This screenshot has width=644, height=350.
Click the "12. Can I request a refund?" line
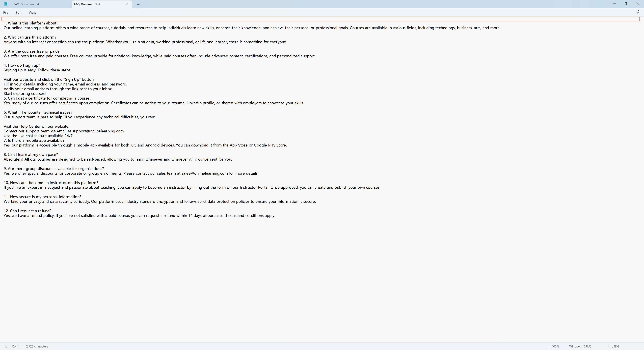(28, 211)
